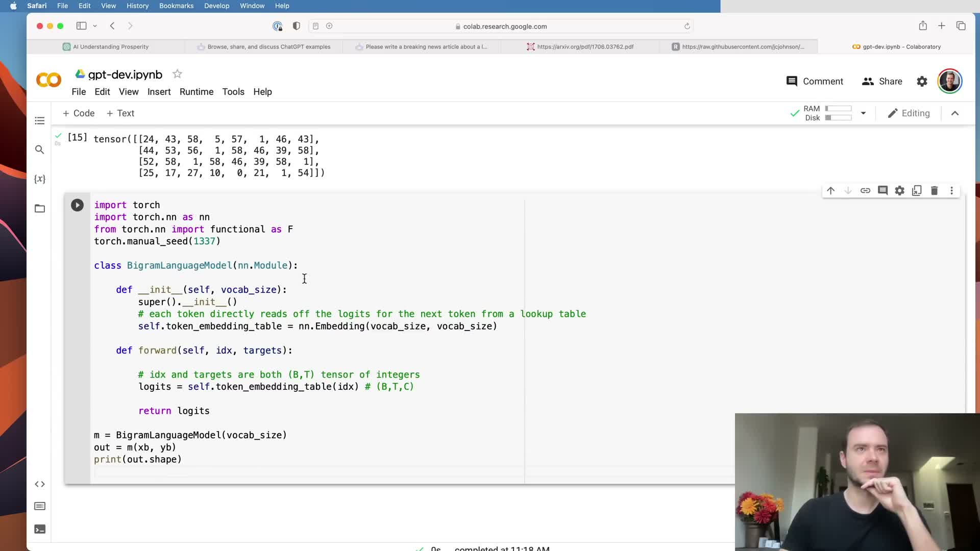This screenshot has height=551, width=980.
Task: Open the variables inspector panel
Action: pos(40,179)
